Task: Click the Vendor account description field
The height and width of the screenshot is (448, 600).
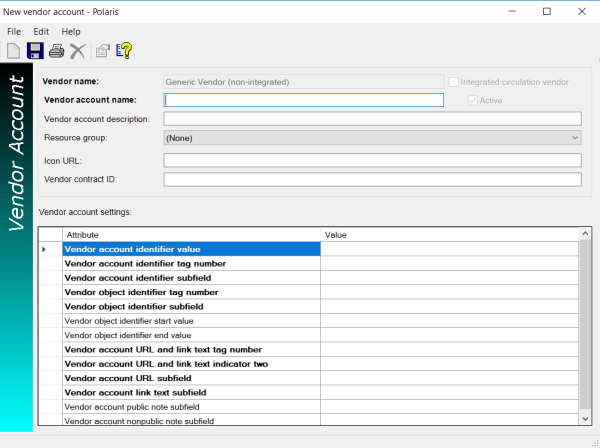Action: click(x=372, y=119)
